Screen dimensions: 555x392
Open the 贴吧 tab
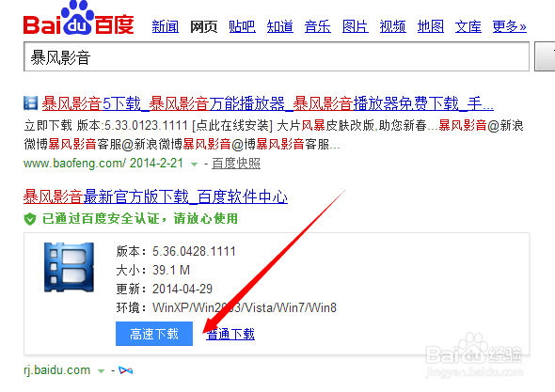(242, 26)
